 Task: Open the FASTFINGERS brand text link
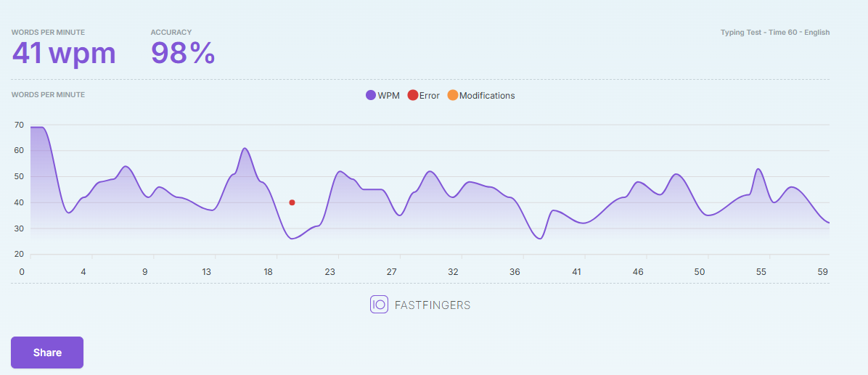(433, 305)
